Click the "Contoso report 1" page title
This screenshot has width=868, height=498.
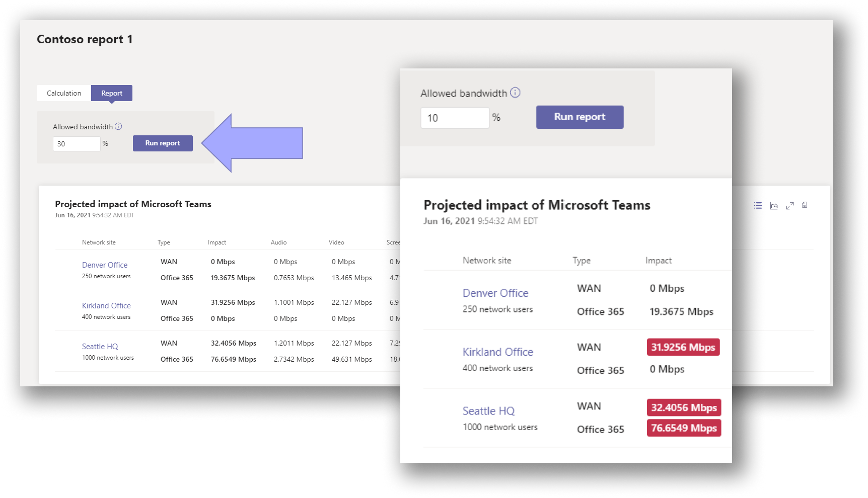click(85, 39)
